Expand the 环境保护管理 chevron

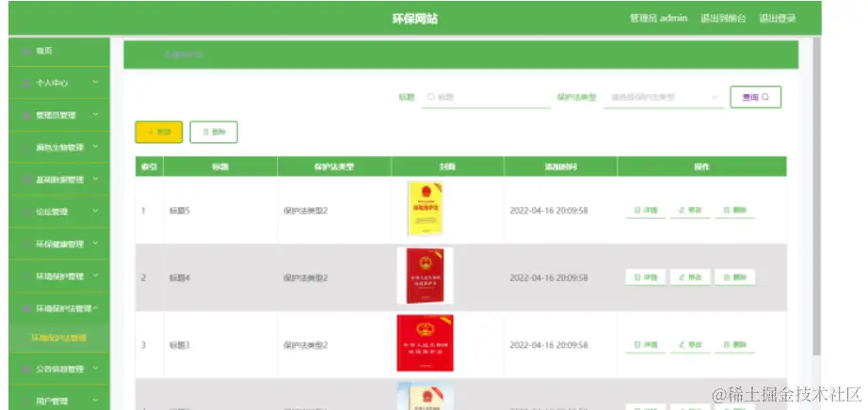(95, 276)
